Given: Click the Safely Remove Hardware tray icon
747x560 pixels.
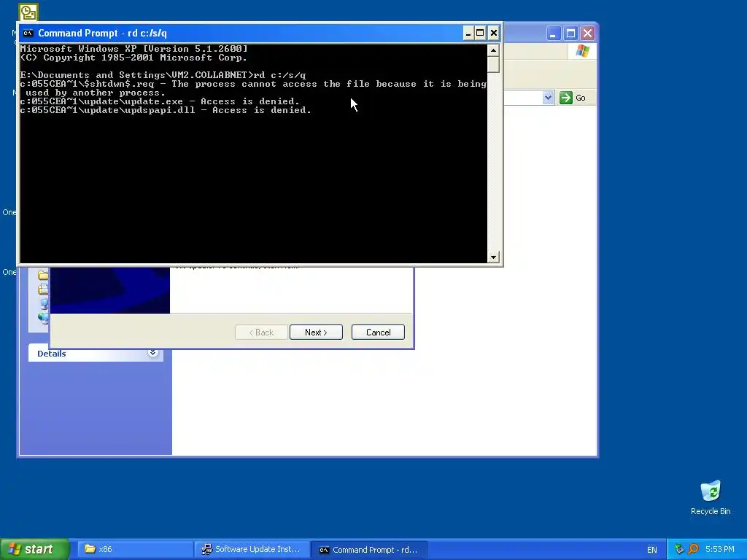Looking at the screenshot, I should (679, 549).
